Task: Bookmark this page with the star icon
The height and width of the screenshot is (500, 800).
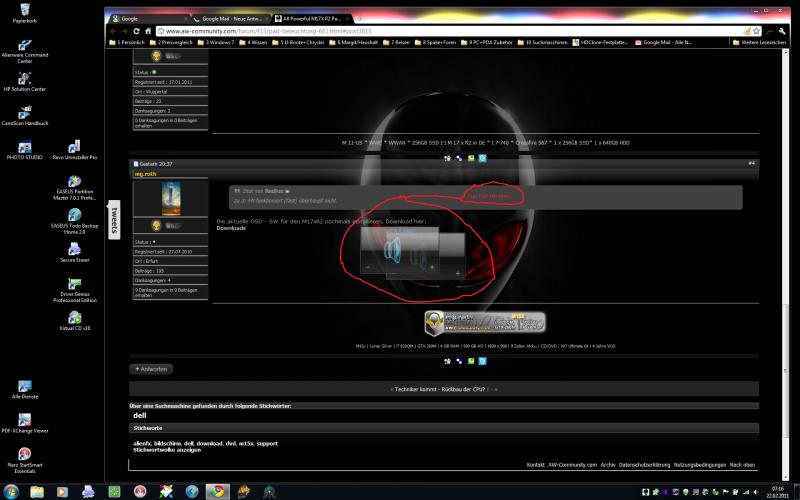Action: pos(756,31)
